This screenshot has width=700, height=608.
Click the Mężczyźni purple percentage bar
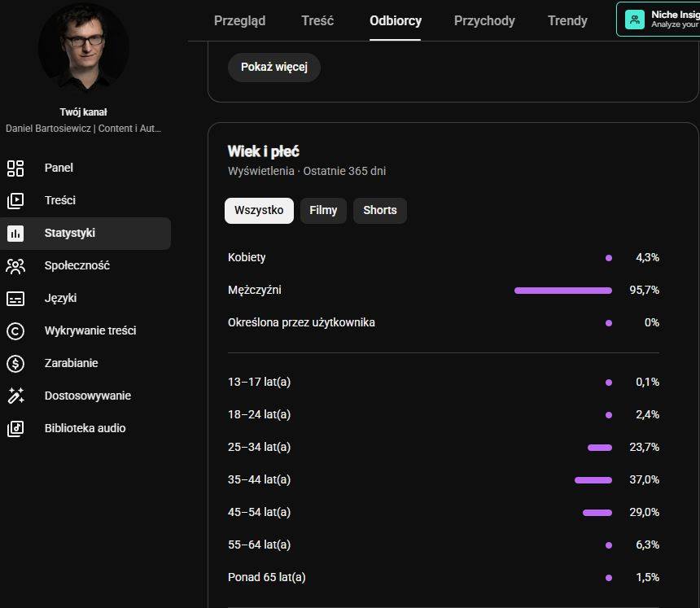tap(563, 291)
